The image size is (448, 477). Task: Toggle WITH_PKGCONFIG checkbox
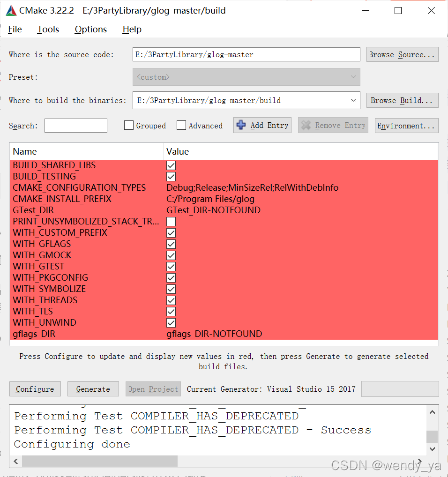pyautogui.click(x=171, y=278)
